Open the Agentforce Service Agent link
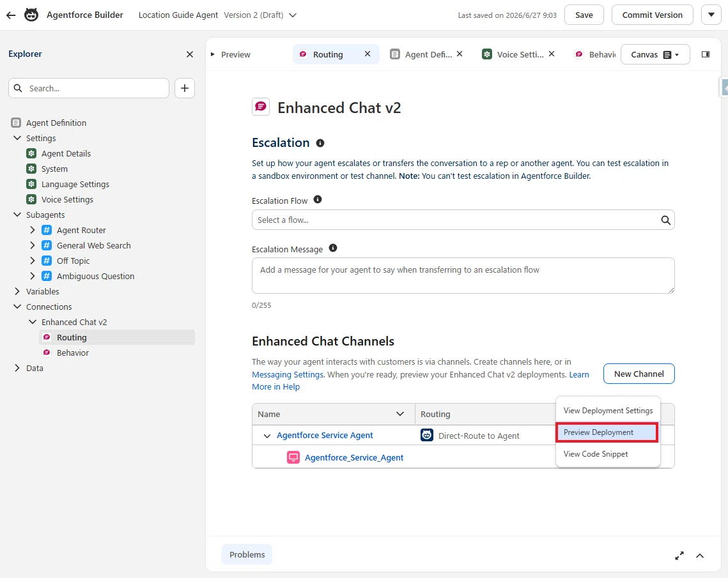The width and height of the screenshot is (728, 578). click(x=325, y=435)
